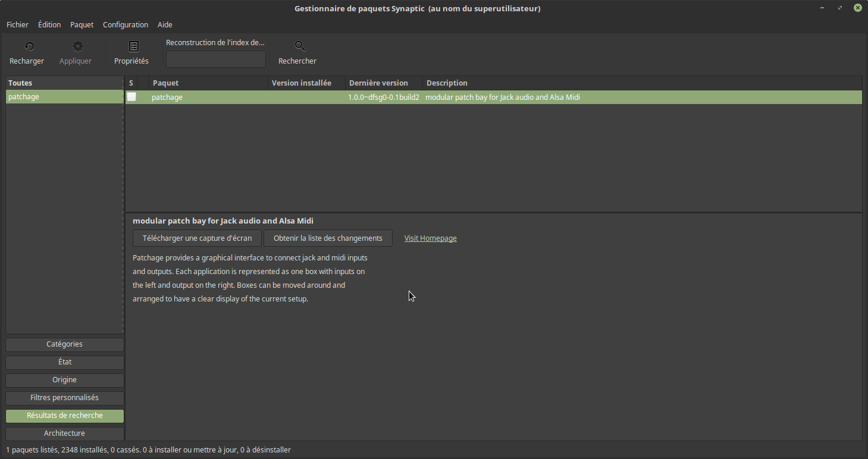Screen dimensions: 868x459
Task: Click the Appliquer gear icon
Action: 77,46
